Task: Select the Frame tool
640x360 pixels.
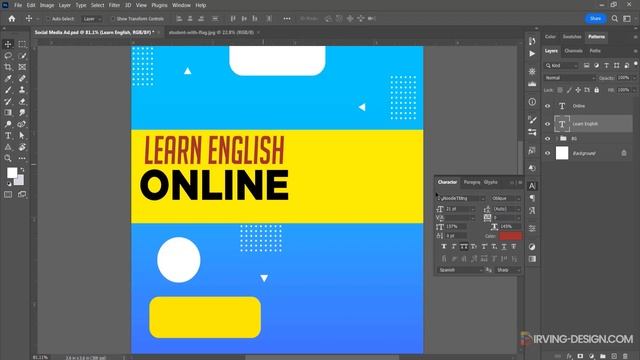Action: pos(22,67)
